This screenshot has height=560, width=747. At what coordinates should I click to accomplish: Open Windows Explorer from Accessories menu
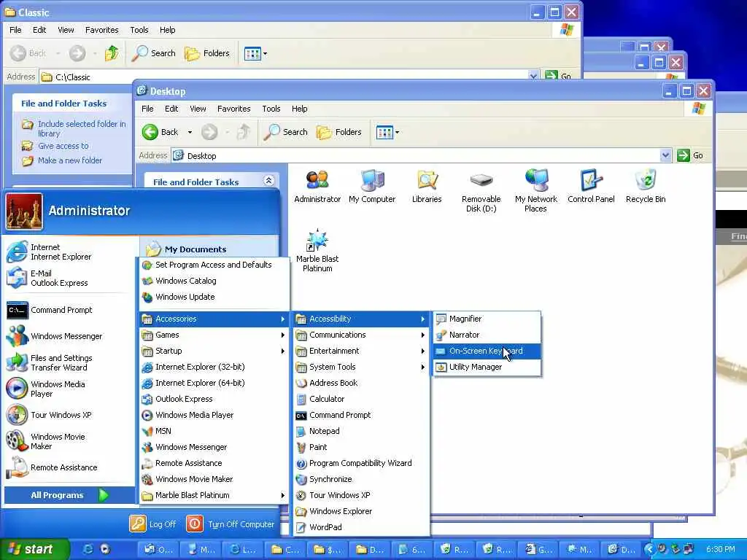point(360,511)
